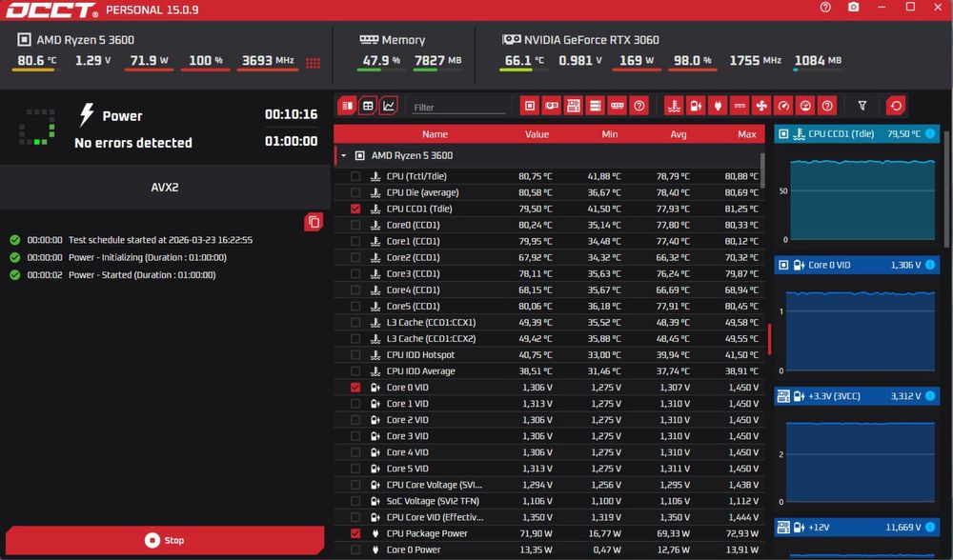Copy the test log with the clipboard icon
This screenshot has width=953, height=560.
pyautogui.click(x=314, y=222)
